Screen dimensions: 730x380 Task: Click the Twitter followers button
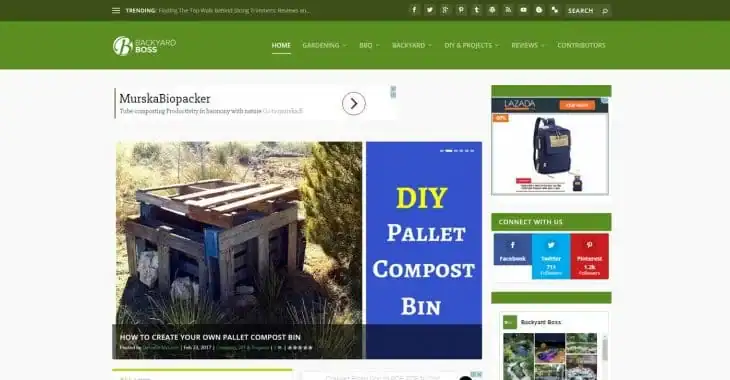pos(551,256)
